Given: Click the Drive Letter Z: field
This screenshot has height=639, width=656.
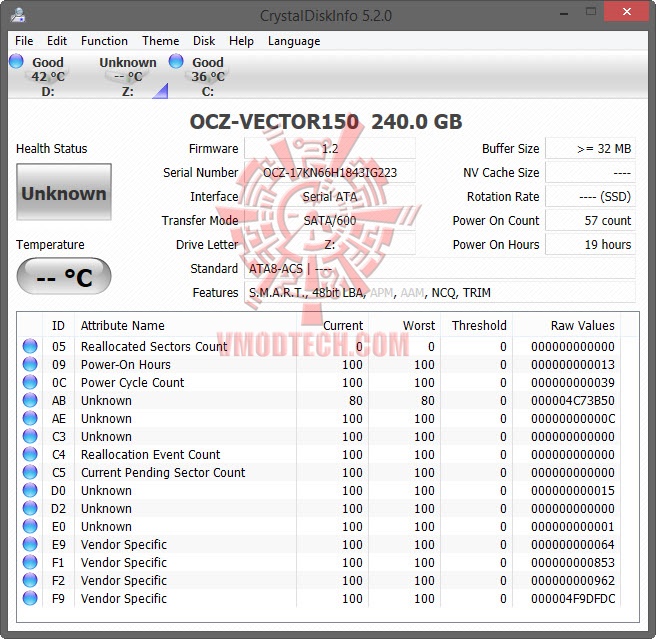Looking at the screenshot, I should (330, 244).
